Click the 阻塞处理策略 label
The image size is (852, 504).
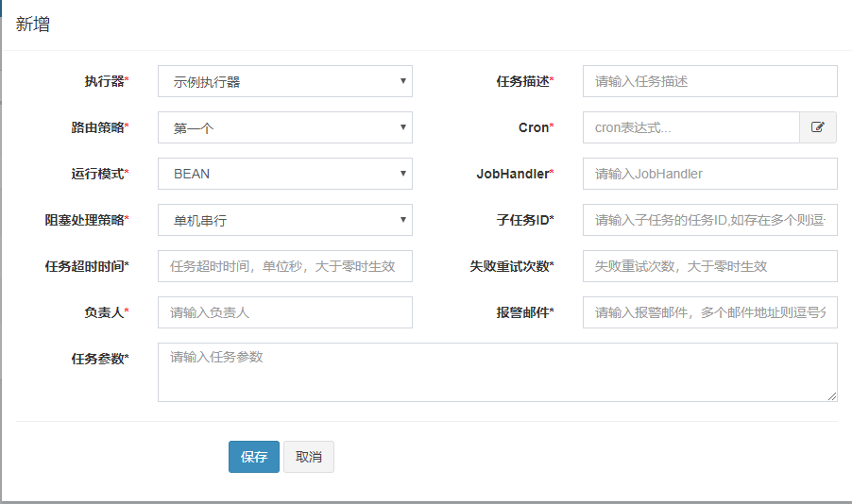pos(87,220)
